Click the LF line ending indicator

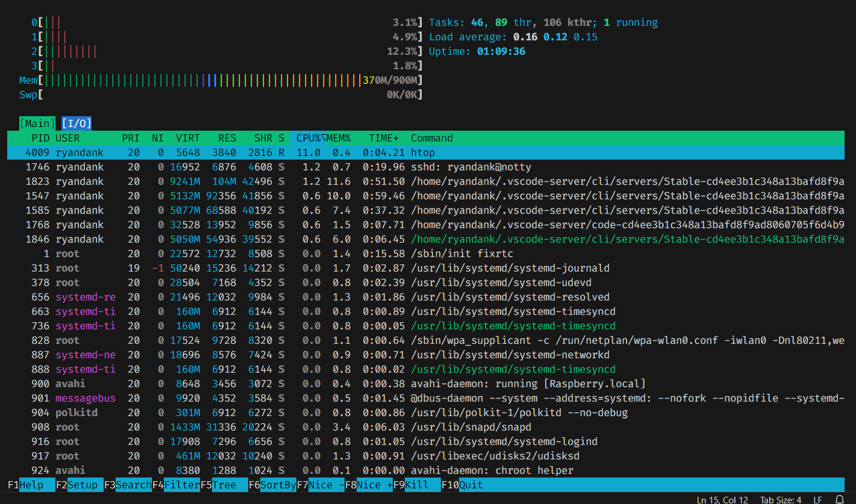pos(818,499)
